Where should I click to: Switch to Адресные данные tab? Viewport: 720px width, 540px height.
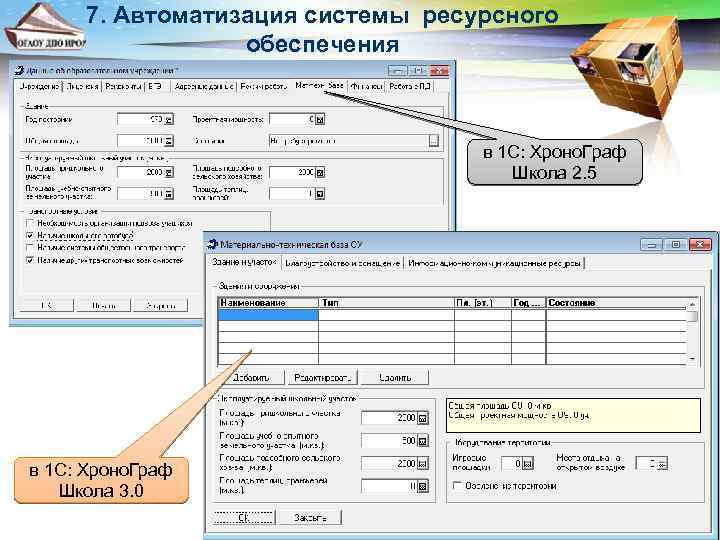click(204, 86)
